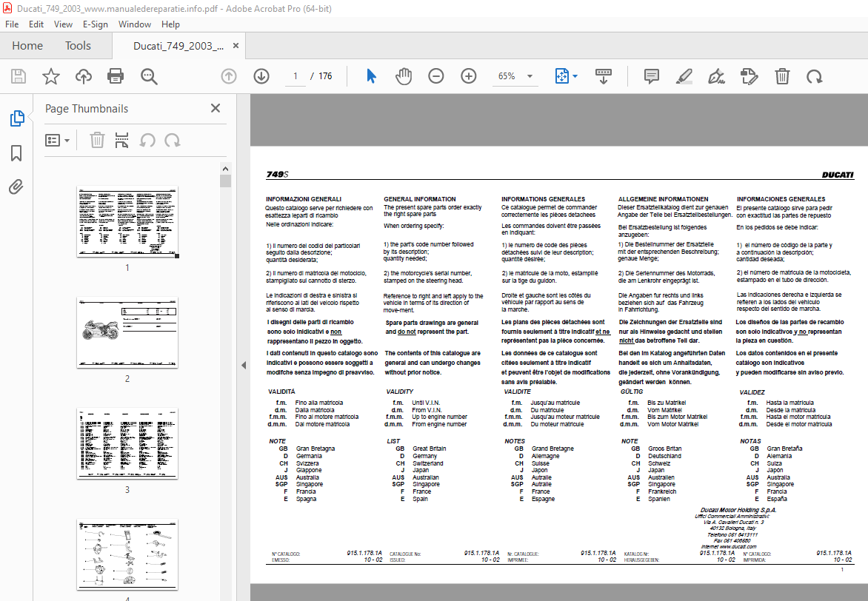Open the E-Sign menu

tap(96, 24)
